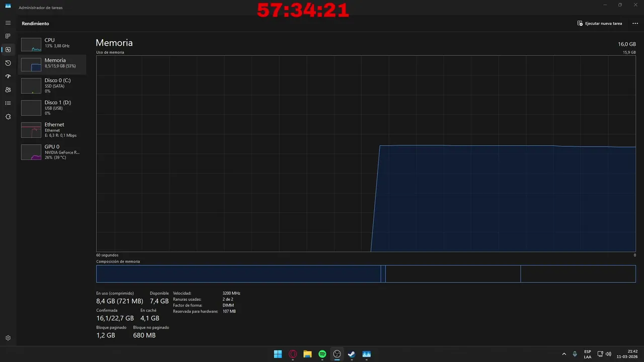Screen dimensions: 644x362
Task: Click the GPU 0 mini graph thumbnail
Action: tap(31, 152)
